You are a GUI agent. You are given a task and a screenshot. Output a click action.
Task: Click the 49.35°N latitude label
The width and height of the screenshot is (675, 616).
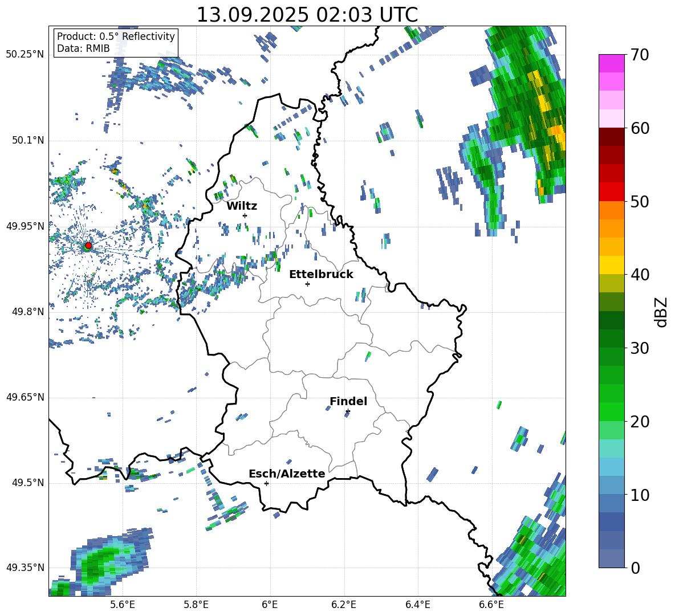click(x=25, y=568)
